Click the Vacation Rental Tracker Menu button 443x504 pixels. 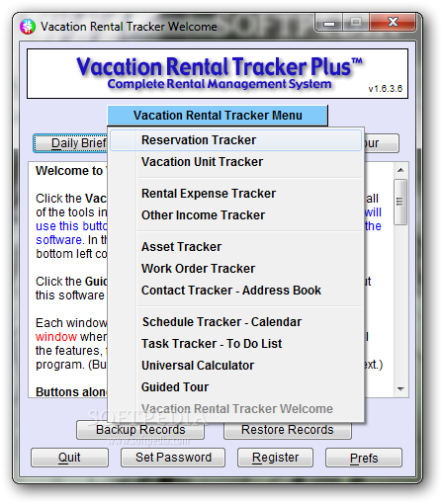coord(218,116)
